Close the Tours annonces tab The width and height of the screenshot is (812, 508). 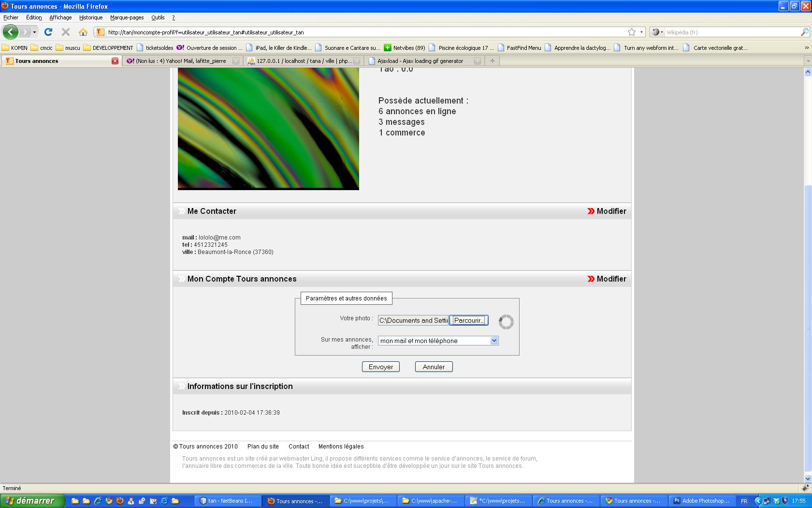pyautogui.click(x=115, y=61)
